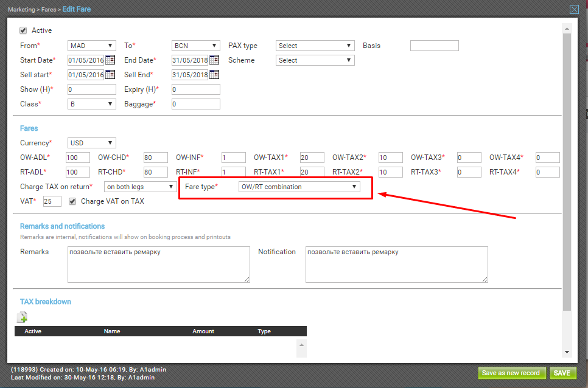The width and height of the screenshot is (588, 388).
Task: Click inside the Notification text area
Action: tap(397, 265)
